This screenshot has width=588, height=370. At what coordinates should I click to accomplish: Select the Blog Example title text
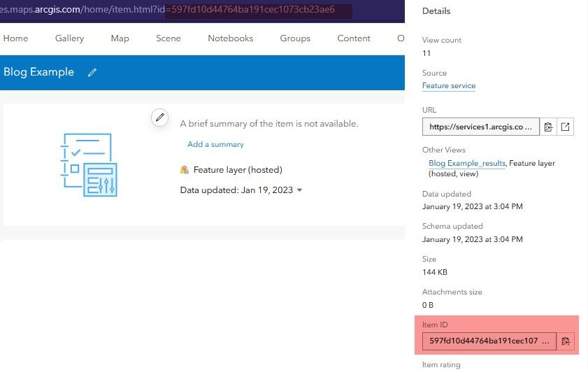pyautogui.click(x=38, y=72)
